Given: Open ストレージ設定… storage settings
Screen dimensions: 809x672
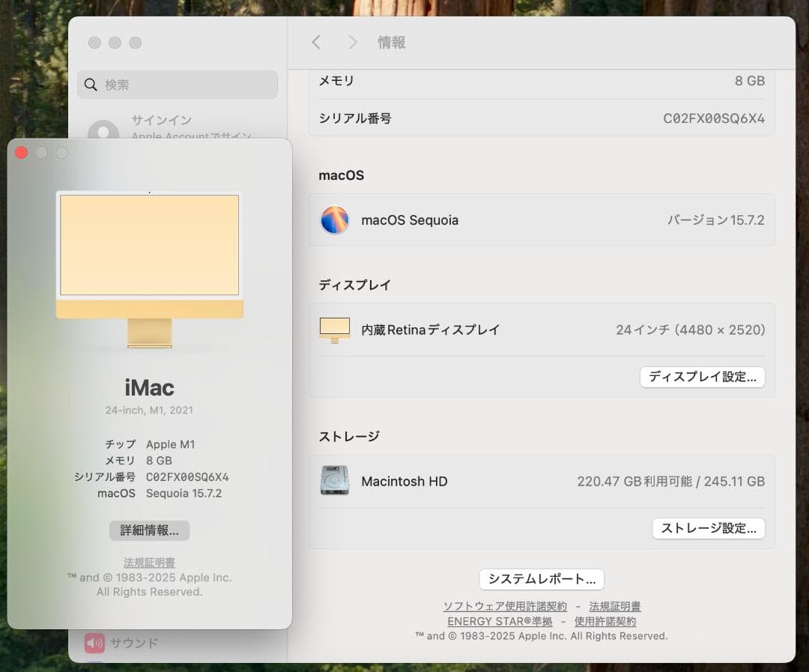Looking at the screenshot, I should (709, 528).
